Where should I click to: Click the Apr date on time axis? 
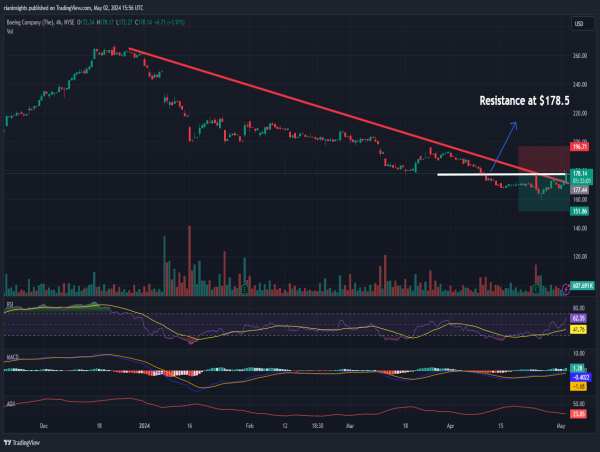(450, 426)
